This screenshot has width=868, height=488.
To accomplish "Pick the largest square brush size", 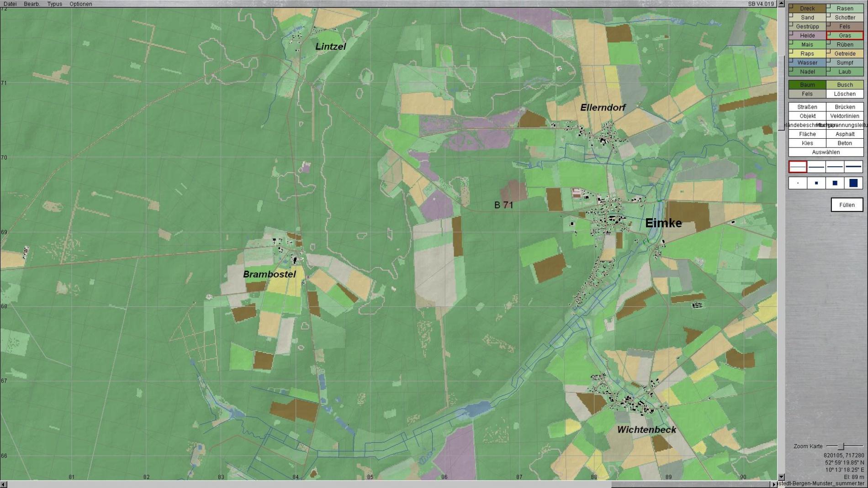I will (853, 183).
